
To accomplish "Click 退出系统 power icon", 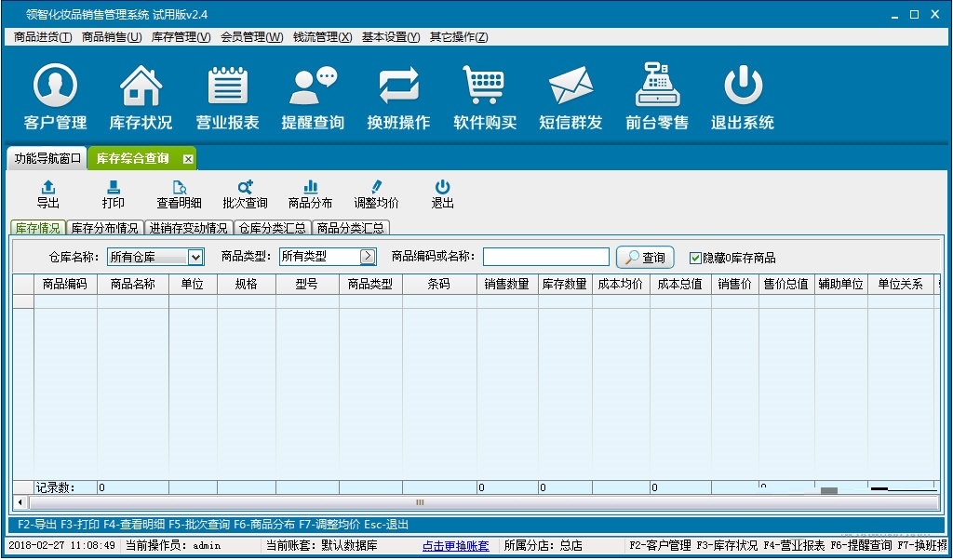I will click(743, 87).
